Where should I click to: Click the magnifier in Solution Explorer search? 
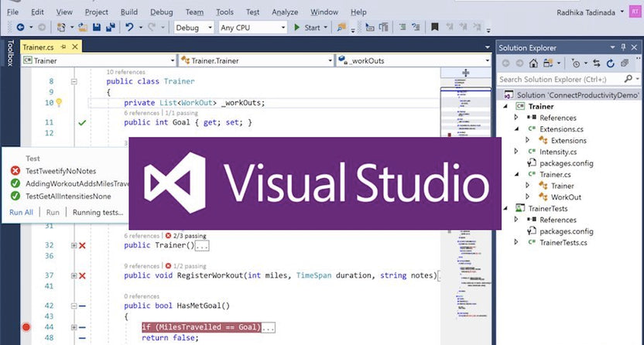(x=628, y=79)
